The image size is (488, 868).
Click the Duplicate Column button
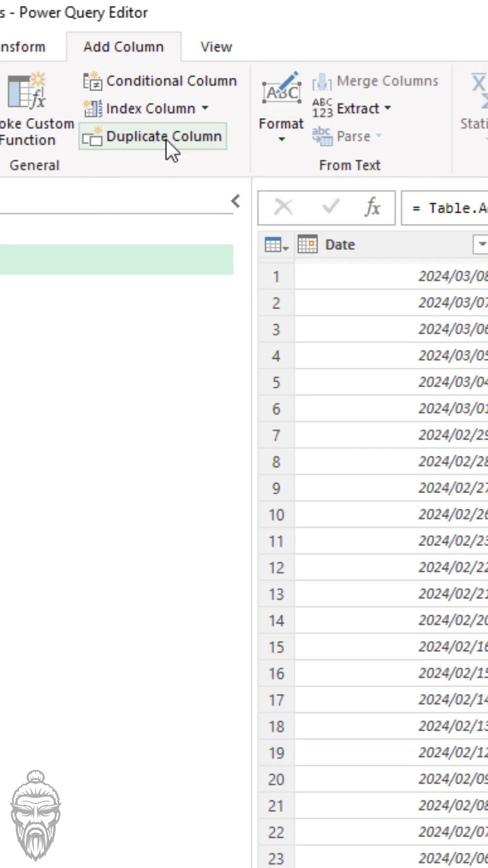click(153, 137)
